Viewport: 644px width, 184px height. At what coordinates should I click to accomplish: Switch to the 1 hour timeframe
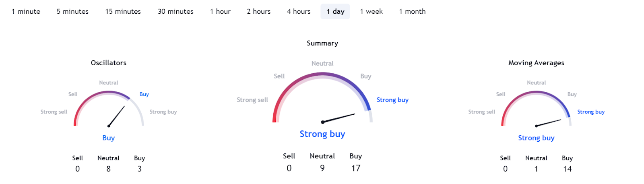[x=220, y=12]
